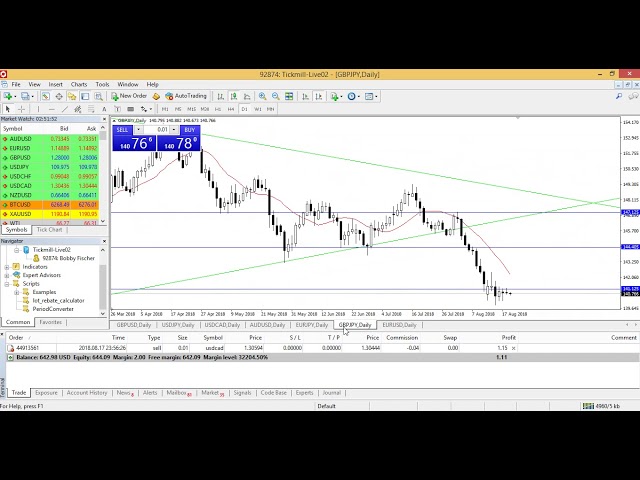Toggle the AutoTrading button
This screenshot has height=480, width=640.
click(x=186, y=96)
